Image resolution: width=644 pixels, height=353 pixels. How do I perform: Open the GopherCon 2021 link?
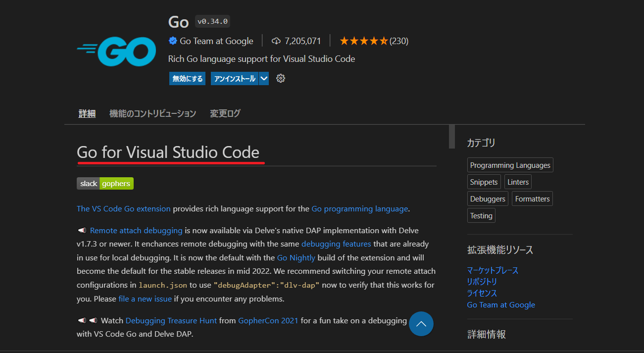(x=268, y=320)
